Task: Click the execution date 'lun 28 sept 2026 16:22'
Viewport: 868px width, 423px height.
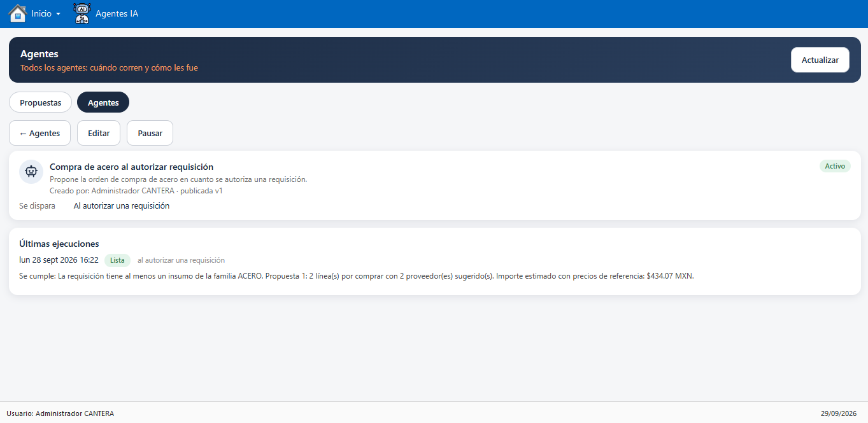Action: (x=59, y=260)
